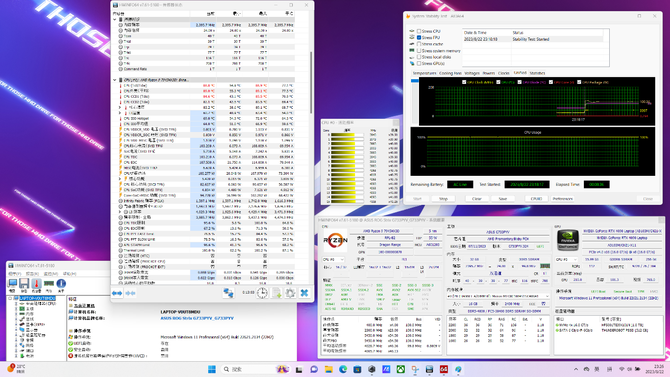Select LAPTOP-VOUT8MDU in the HWiNFO tree
The height and width of the screenshot is (377, 670).
point(37,298)
